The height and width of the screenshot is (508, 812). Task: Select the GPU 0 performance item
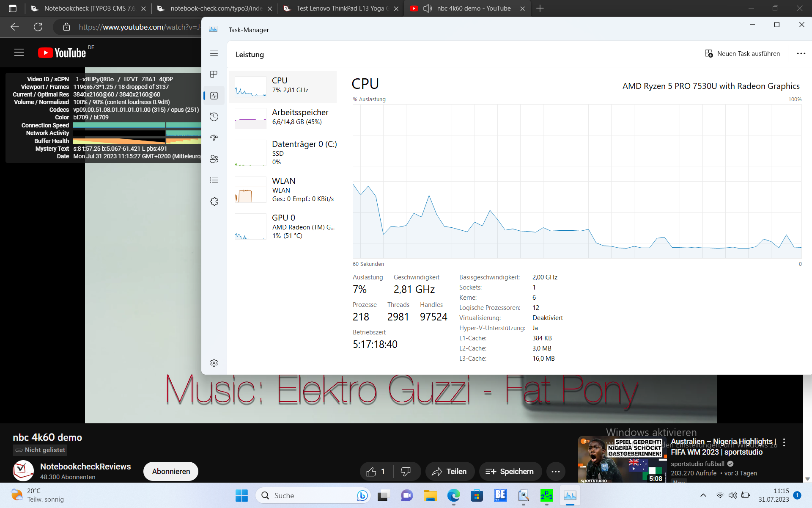(x=283, y=226)
